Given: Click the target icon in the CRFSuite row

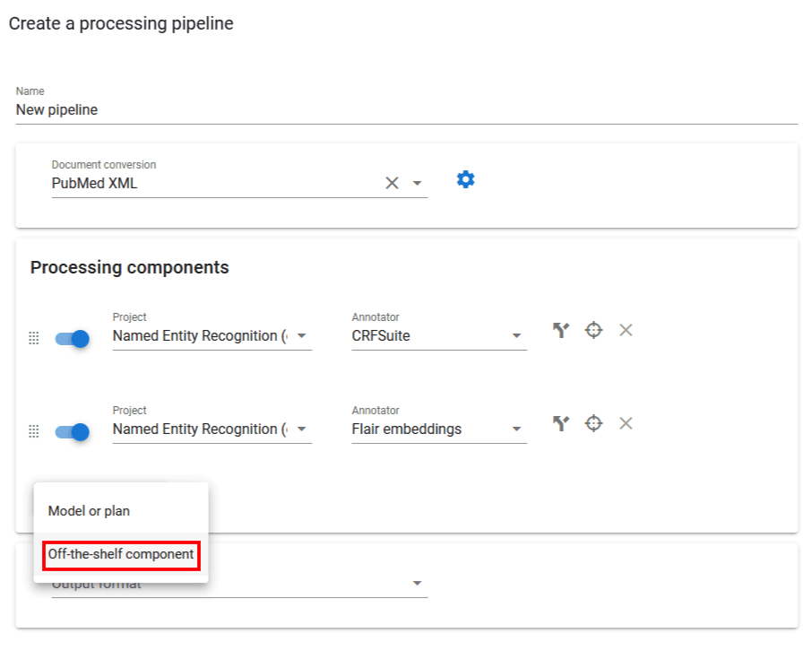Looking at the screenshot, I should (593, 331).
